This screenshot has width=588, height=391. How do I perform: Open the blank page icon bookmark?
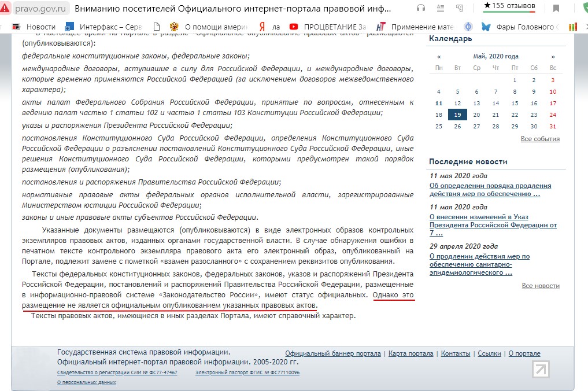(x=157, y=27)
